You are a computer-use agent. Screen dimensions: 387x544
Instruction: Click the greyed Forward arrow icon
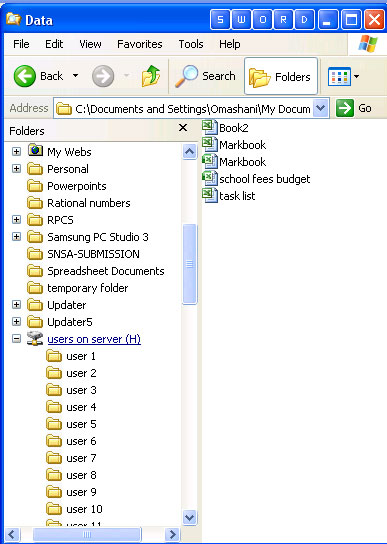pos(103,76)
